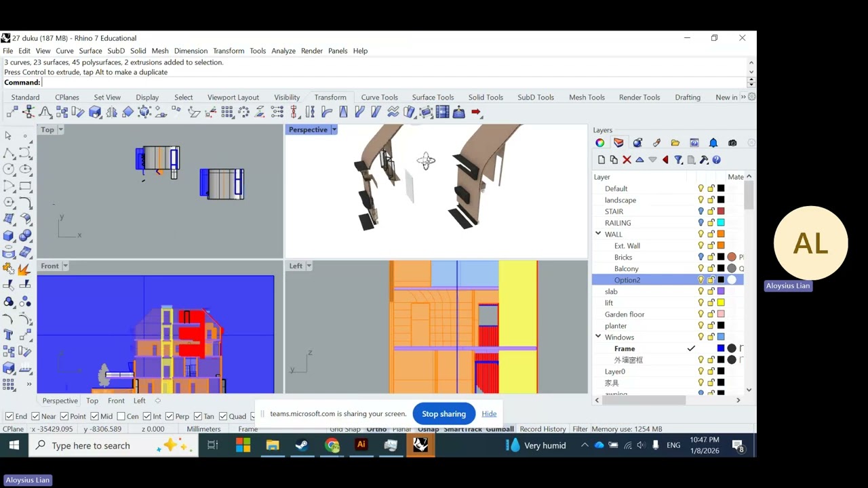Screen dimensions: 868x488
Task: Open the Surface menu
Action: click(x=90, y=51)
